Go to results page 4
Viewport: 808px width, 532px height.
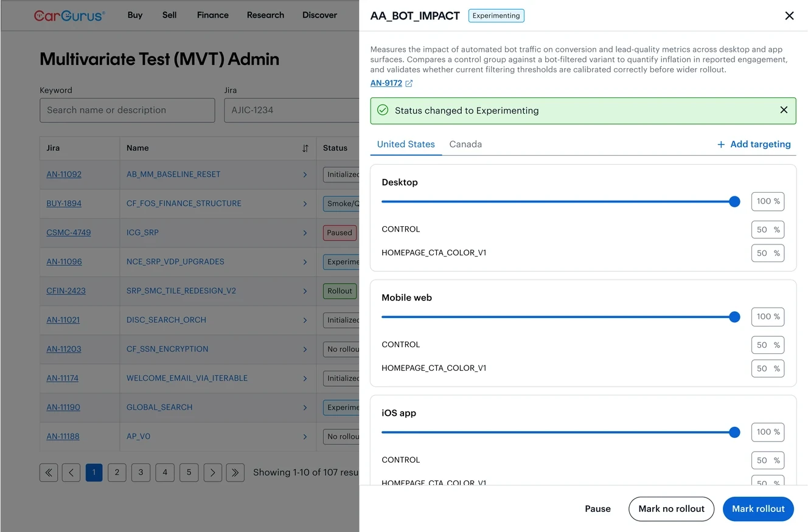coord(165,472)
